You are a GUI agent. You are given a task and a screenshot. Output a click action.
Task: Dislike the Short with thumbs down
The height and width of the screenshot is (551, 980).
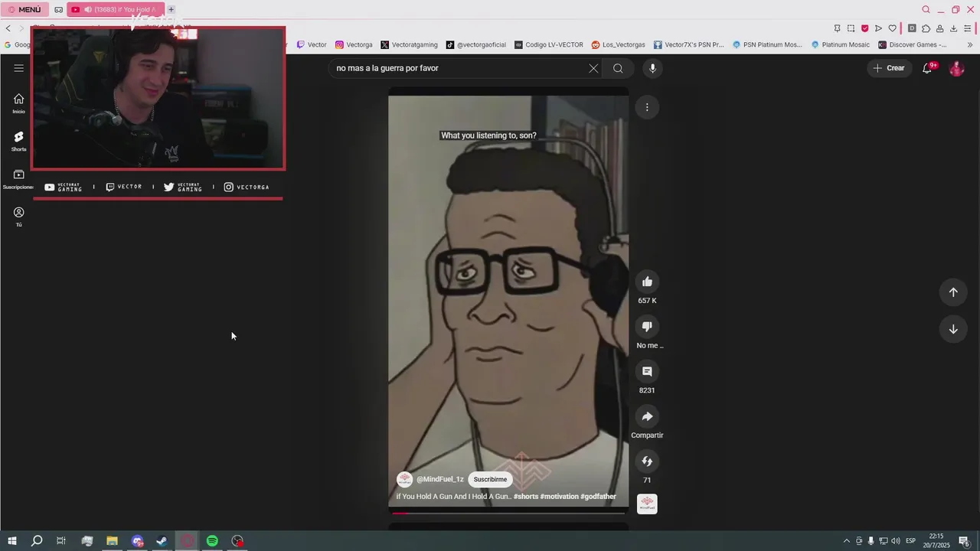pos(647,327)
